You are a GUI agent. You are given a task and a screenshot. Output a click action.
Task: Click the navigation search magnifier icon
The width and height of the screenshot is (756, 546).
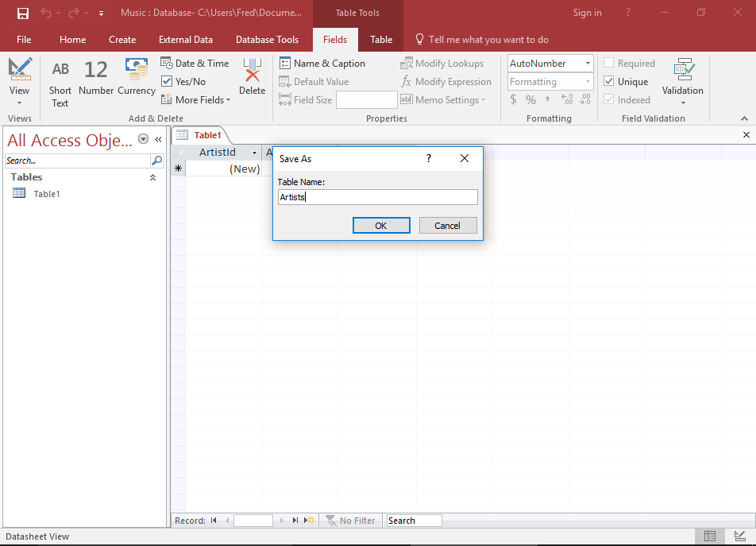[156, 161]
